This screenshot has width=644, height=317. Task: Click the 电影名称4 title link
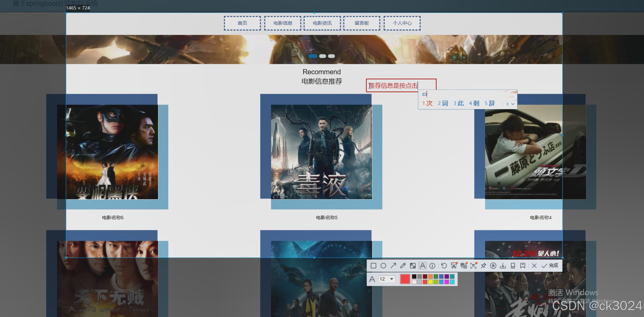click(541, 218)
